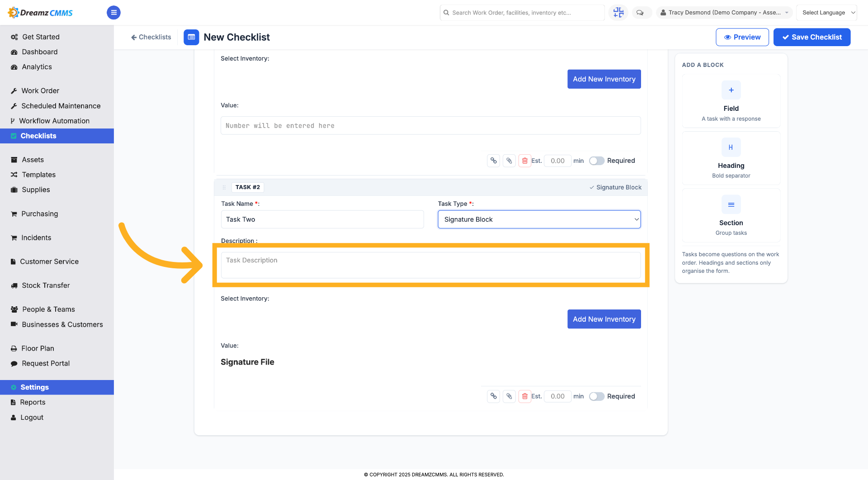Go to Scheduled Maintenance in the sidebar
The height and width of the screenshot is (480, 868).
(x=61, y=106)
